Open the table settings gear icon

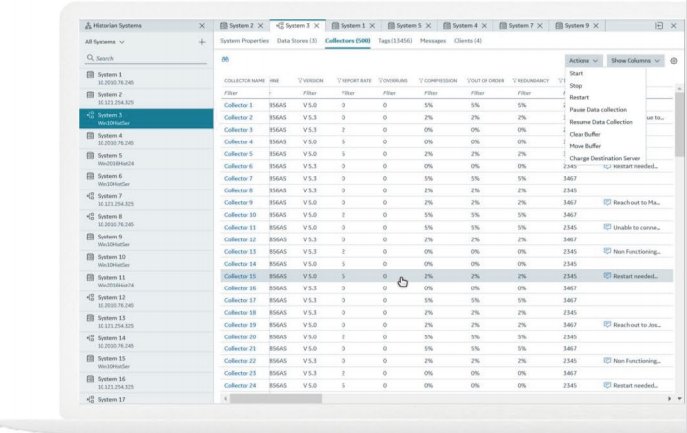[674, 61]
